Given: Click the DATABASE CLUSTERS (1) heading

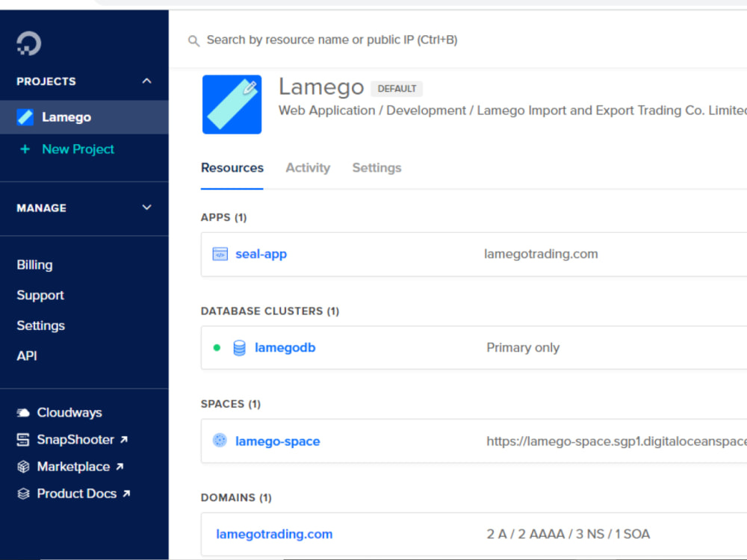Looking at the screenshot, I should pos(270,311).
